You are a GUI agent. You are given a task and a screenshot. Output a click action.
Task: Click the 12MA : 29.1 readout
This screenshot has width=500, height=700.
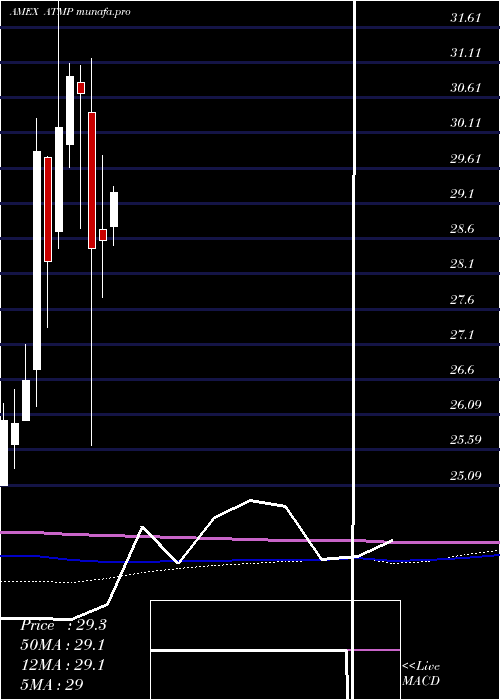coord(63,665)
